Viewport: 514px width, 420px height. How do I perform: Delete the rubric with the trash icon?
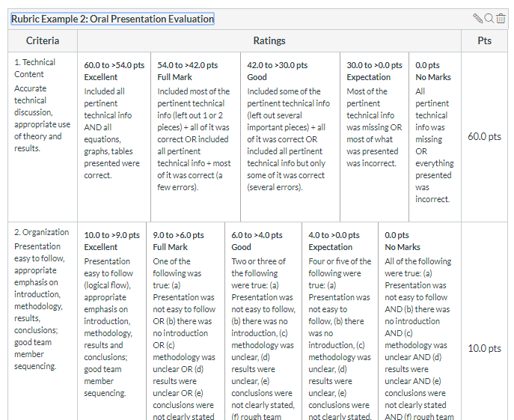point(501,19)
